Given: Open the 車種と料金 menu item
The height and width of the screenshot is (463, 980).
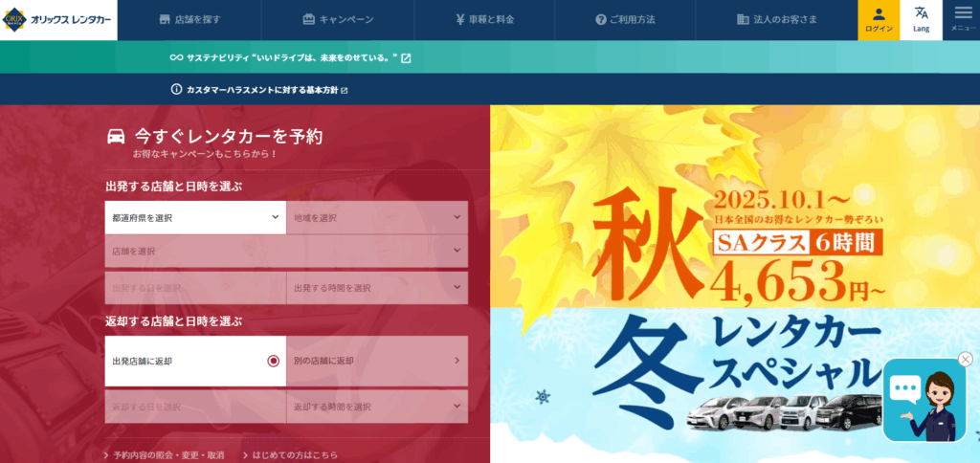Looking at the screenshot, I should click(484, 20).
